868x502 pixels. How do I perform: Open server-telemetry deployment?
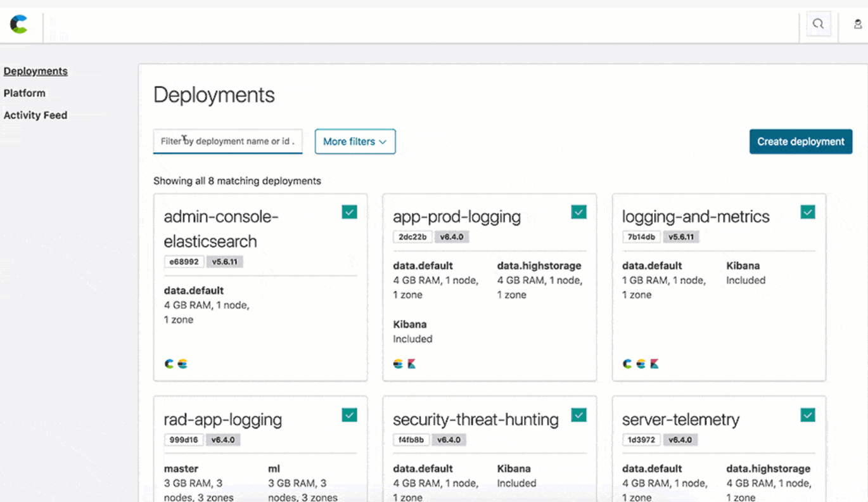(680, 420)
